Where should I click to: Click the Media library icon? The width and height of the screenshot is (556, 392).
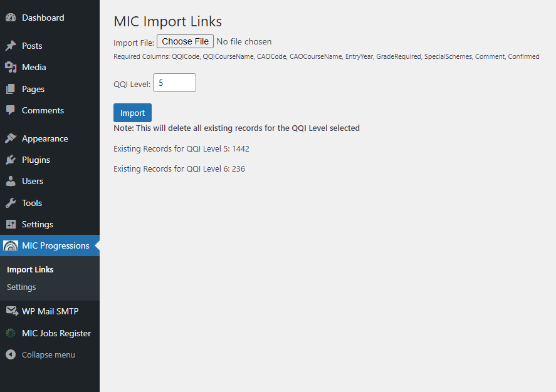click(x=11, y=67)
